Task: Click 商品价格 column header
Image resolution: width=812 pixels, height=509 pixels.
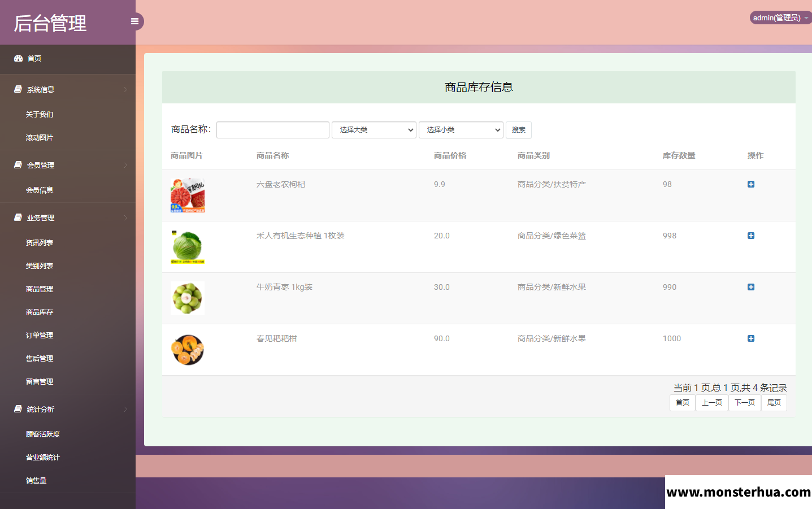Action: click(x=450, y=155)
